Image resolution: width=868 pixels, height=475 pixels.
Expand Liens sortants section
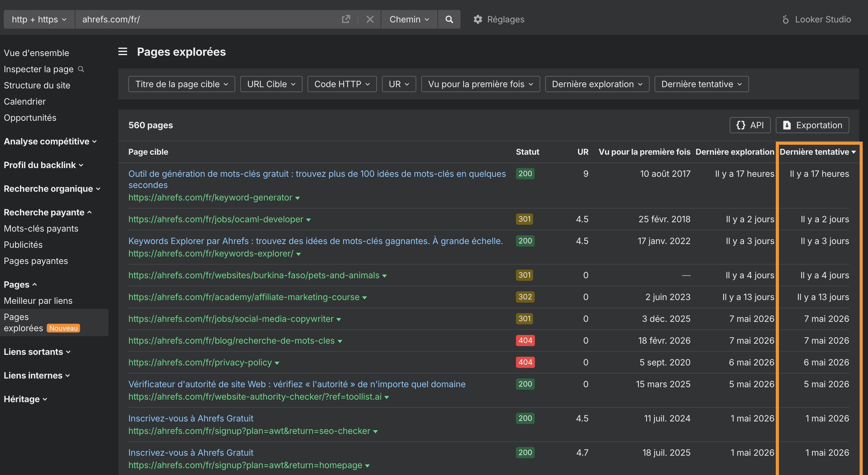[x=37, y=352]
